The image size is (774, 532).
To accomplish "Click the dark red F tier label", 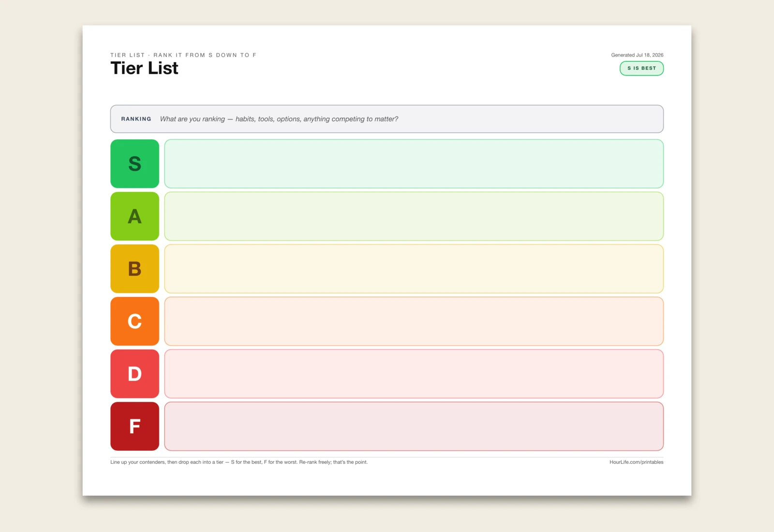I will 134,426.
